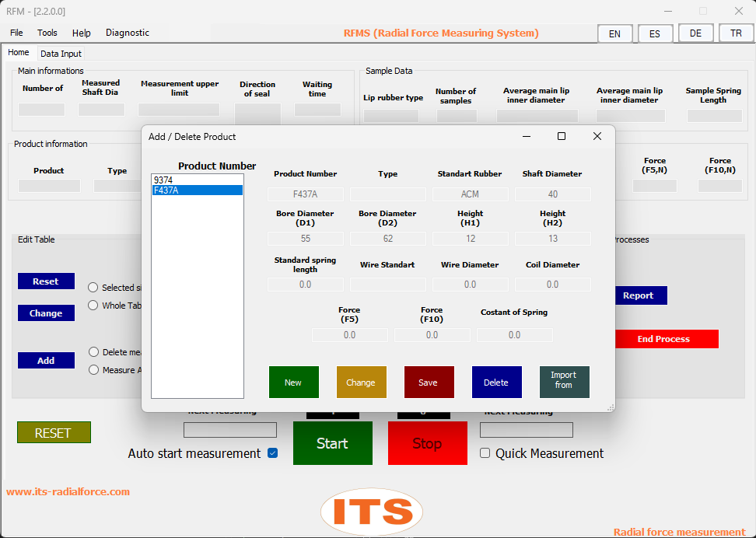Click the Import from button
Image resolution: width=756 pixels, height=538 pixels.
(564, 382)
